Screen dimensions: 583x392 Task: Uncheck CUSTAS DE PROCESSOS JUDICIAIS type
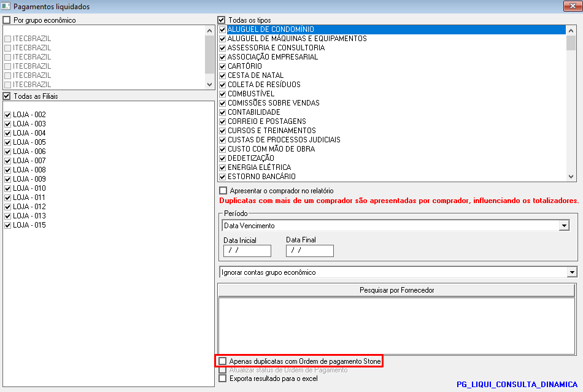pos(223,140)
